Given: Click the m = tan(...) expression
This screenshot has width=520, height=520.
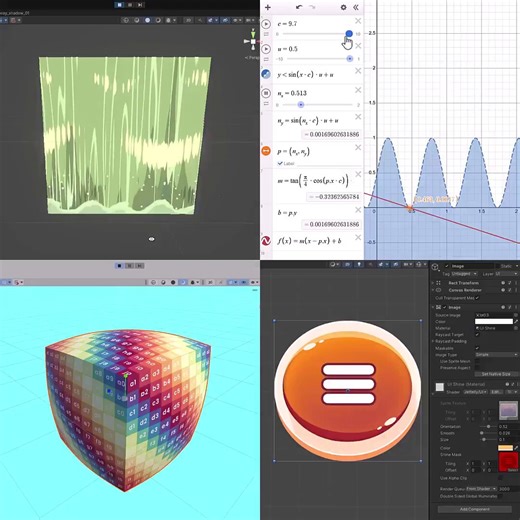Looking at the screenshot, I should [313, 181].
